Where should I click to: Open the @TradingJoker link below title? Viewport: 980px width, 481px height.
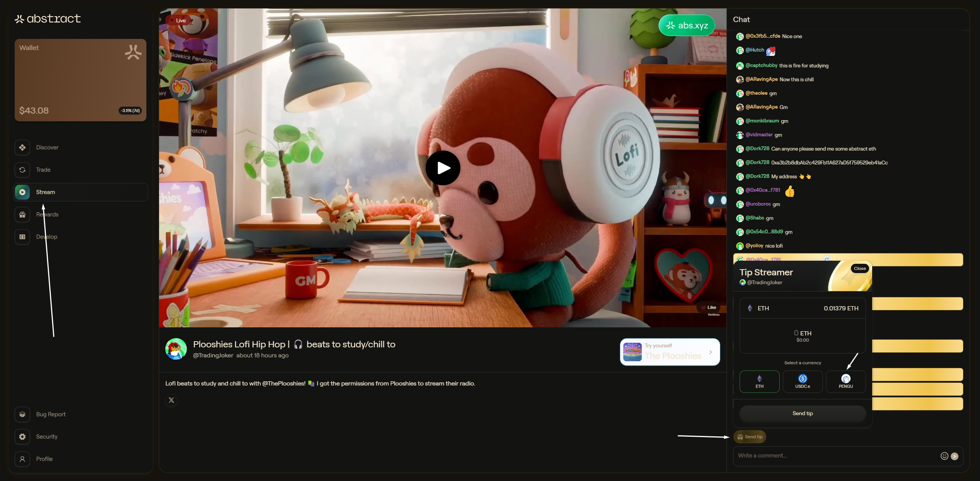[213, 355]
